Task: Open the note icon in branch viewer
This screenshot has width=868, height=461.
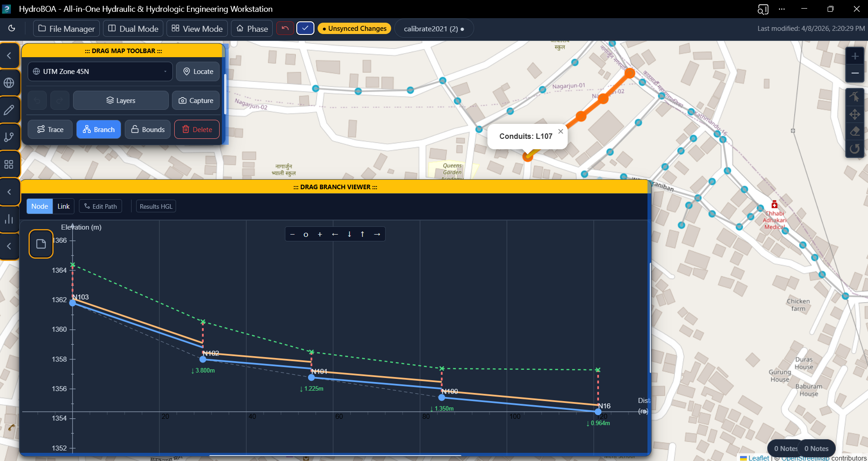Action: [41, 244]
